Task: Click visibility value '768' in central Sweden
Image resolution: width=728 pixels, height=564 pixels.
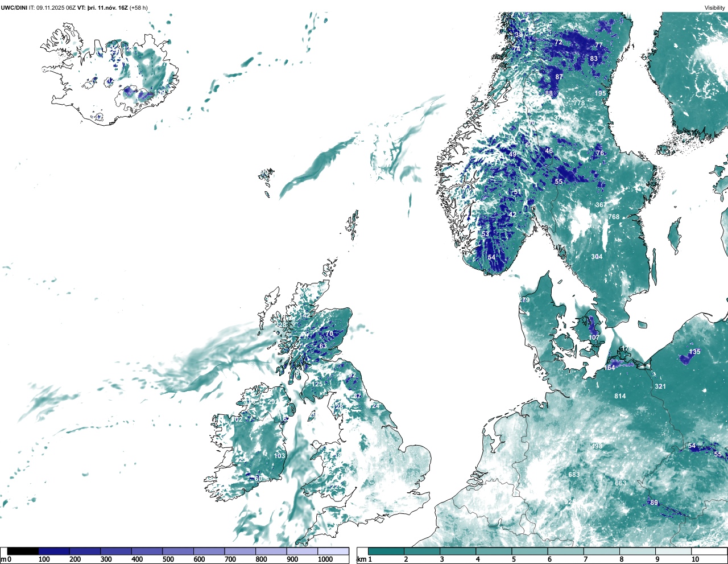Action: [614, 217]
